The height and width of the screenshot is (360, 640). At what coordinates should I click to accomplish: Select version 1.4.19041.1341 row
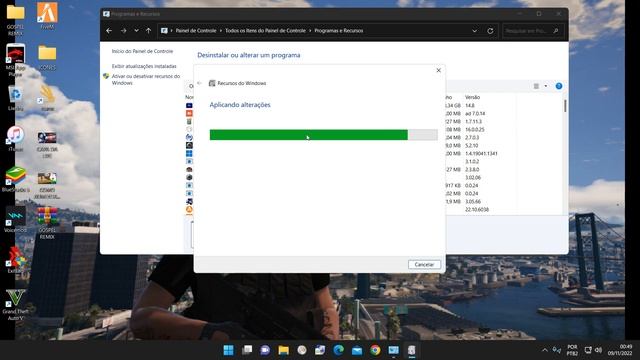coord(481,153)
